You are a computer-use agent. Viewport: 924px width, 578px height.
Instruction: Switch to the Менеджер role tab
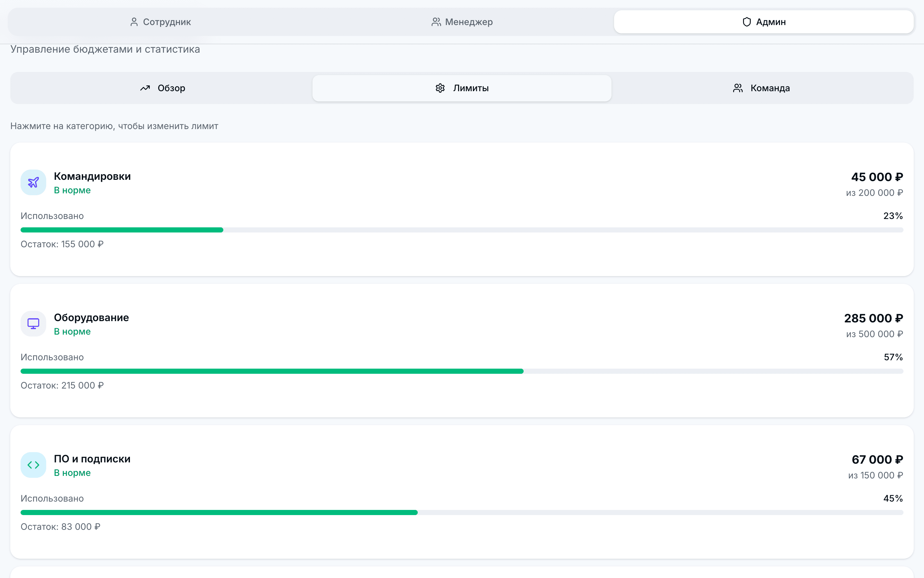(462, 22)
